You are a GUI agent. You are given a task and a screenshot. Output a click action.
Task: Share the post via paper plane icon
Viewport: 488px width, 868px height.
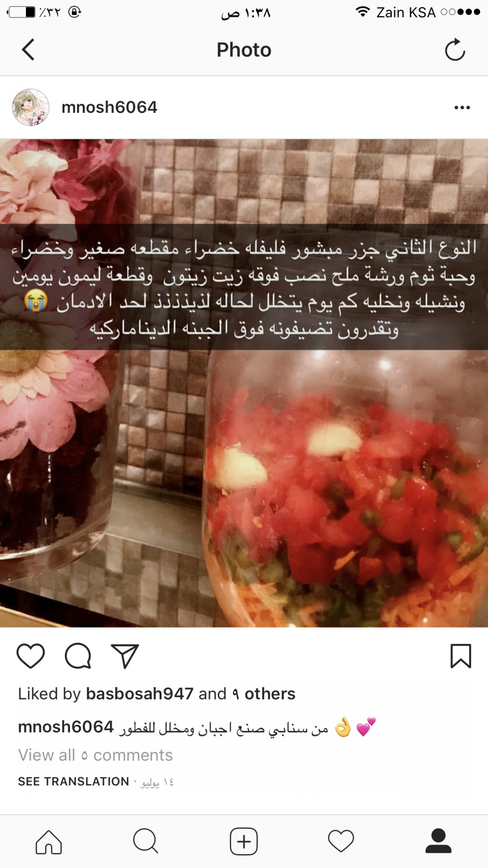tap(125, 656)
